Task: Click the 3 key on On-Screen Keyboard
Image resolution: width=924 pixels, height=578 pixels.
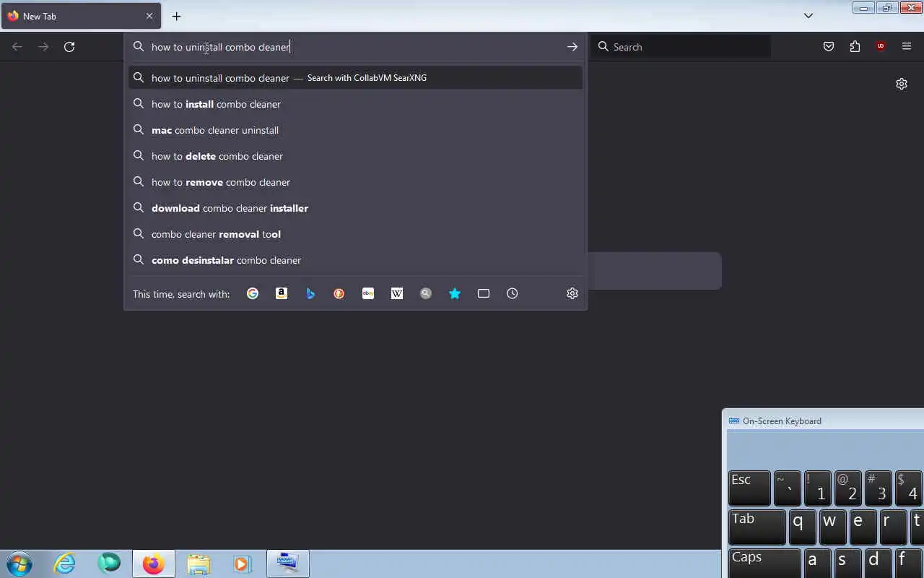Action: click(879, 488)
